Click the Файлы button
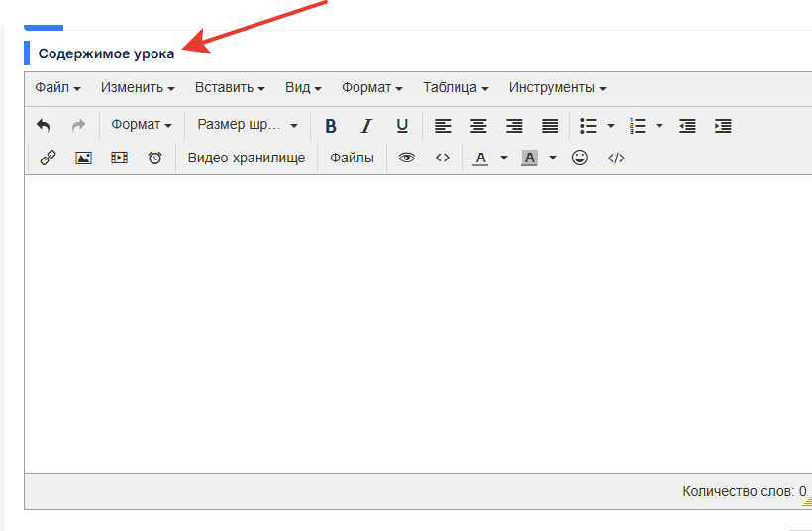 (x=352, y=158)
